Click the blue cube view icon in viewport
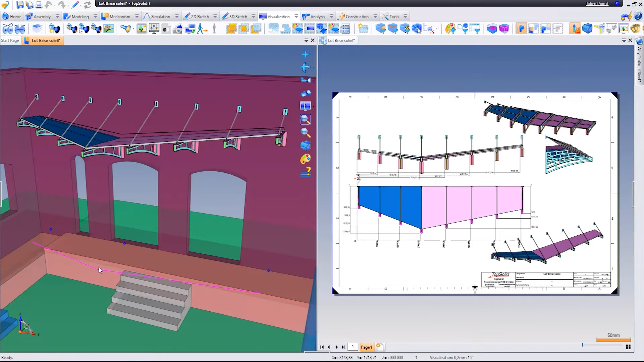Viewport: 644px width, 362px height. 305,146
